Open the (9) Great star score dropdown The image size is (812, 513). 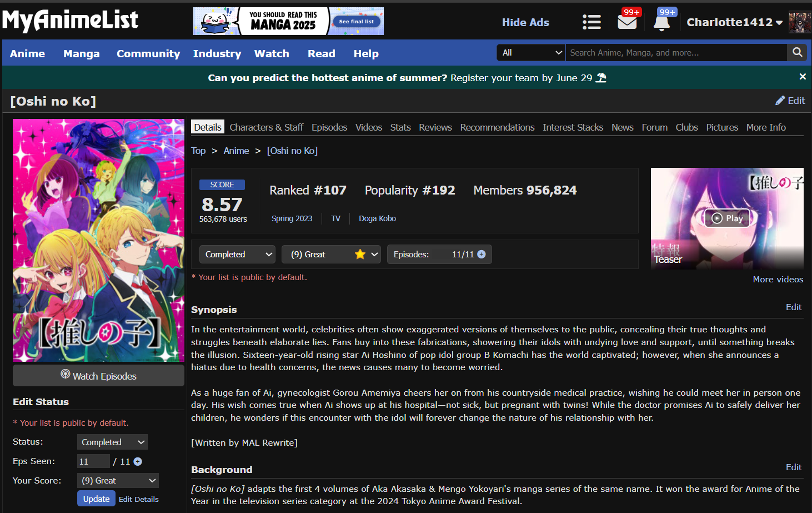[331, 254]
